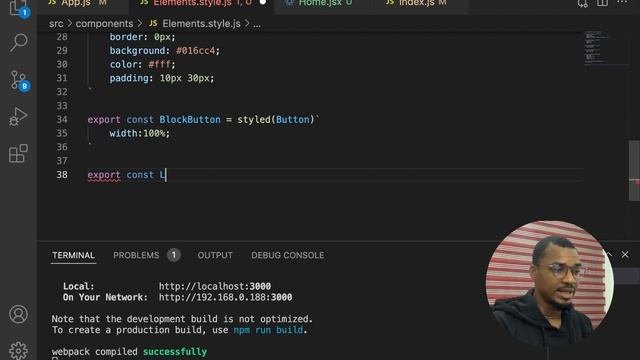Select the DEBUG CONSOLE panel tab
This screenshot has height=360, width=640.
click(x=288, y=255)
